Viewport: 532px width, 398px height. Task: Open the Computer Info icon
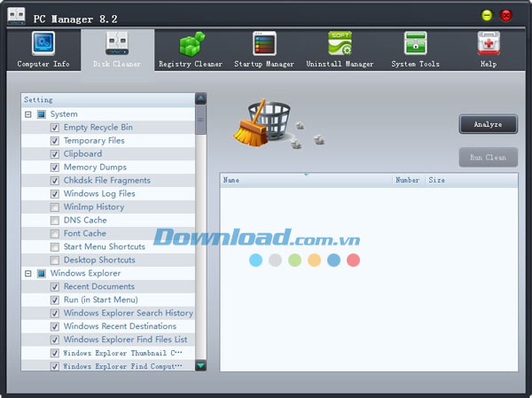[x=43, y=44]
